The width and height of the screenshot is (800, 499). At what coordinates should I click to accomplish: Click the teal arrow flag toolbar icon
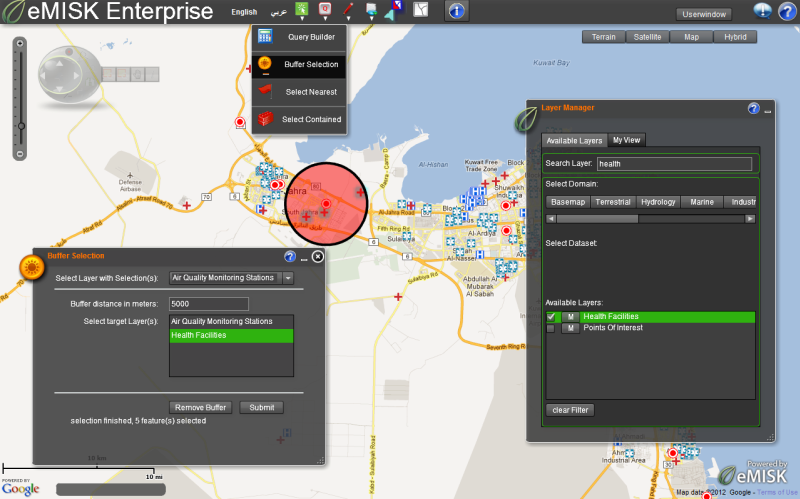coord(393,10)
